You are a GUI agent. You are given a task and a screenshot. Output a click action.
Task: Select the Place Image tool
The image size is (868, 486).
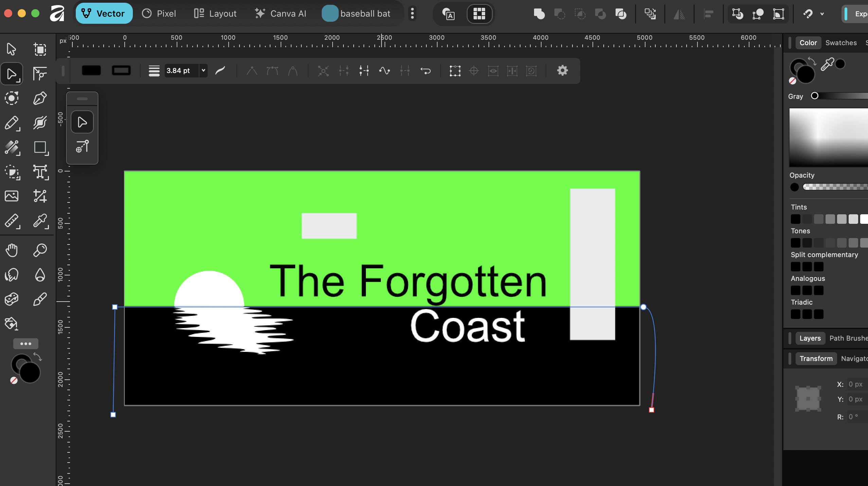coord(12,196)
